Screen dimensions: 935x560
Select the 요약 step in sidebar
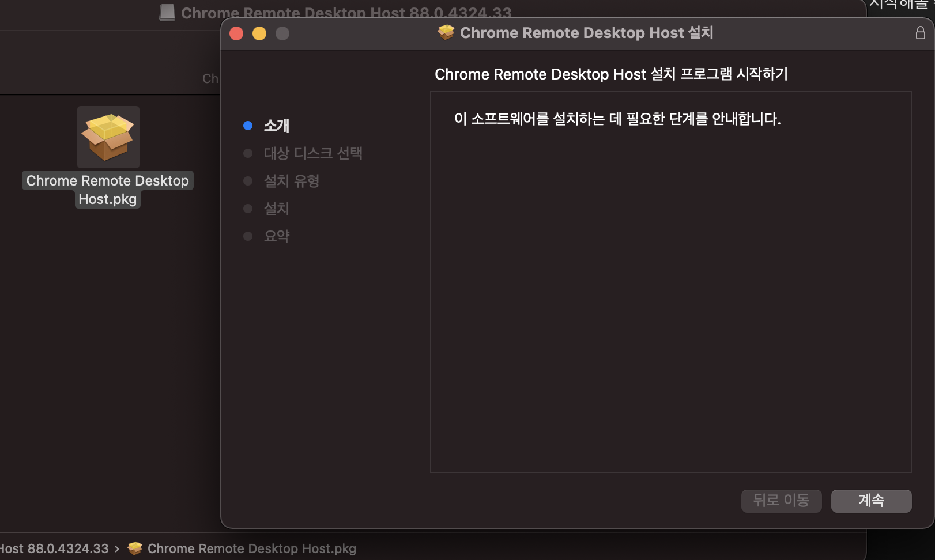277,236
